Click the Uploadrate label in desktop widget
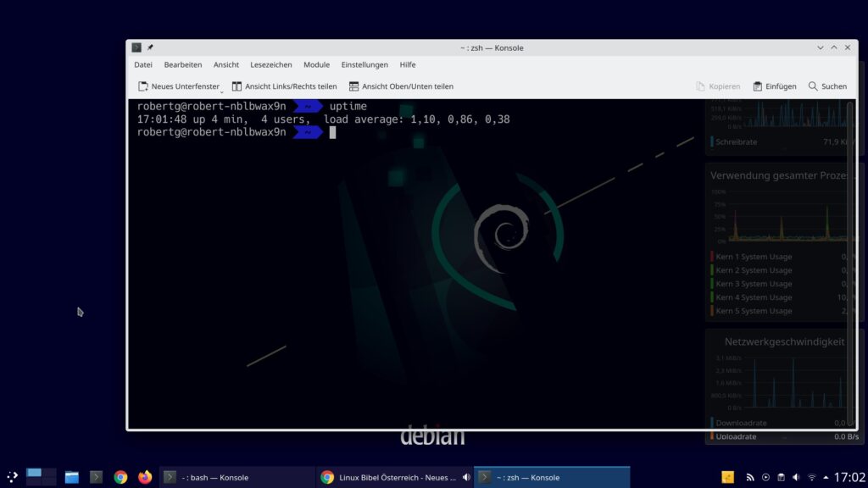868x488 pixels. click(736, 436)
